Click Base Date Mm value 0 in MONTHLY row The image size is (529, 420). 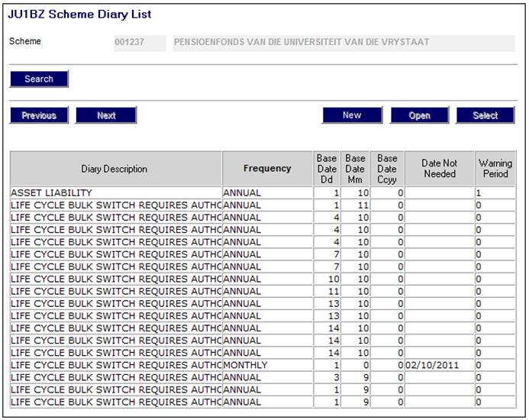pyautogui.click(x=355, y=365)
